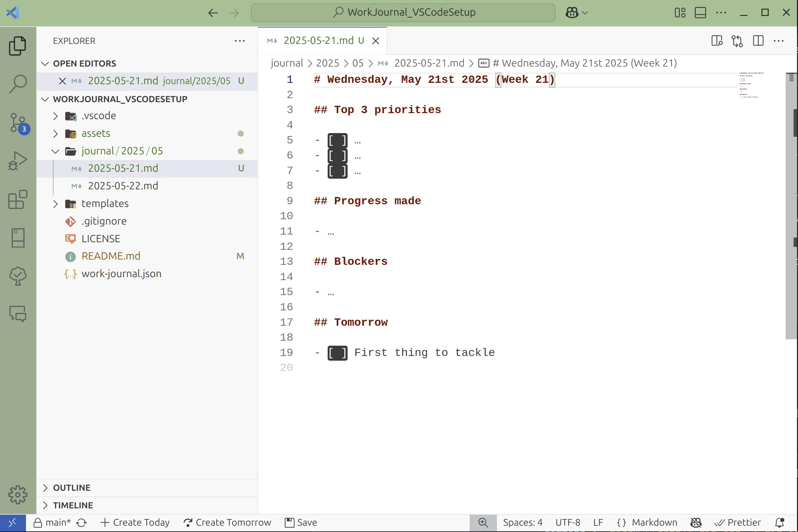Click the main* git branch indicator

coord(52,523)
